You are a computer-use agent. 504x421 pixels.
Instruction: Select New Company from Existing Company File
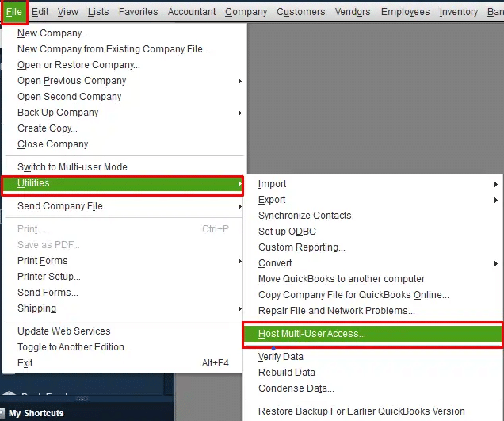pyautogui.click(x=123, y=49)
